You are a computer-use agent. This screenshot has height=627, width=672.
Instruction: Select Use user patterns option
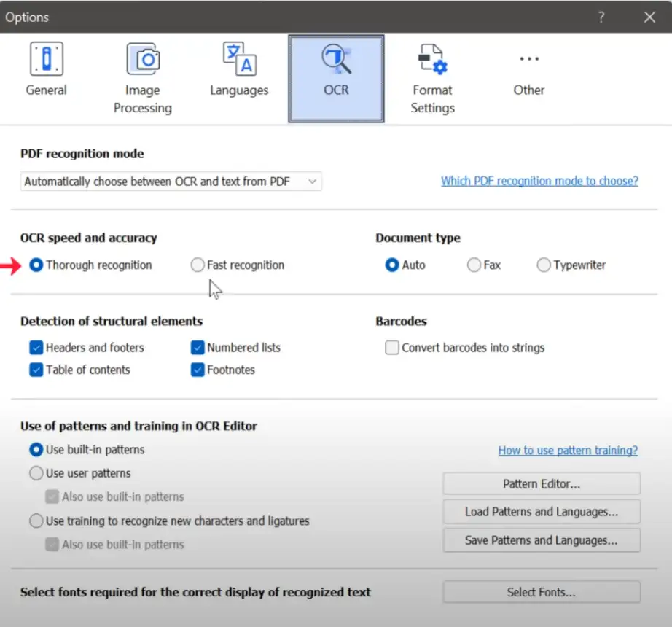click(36, 473)
